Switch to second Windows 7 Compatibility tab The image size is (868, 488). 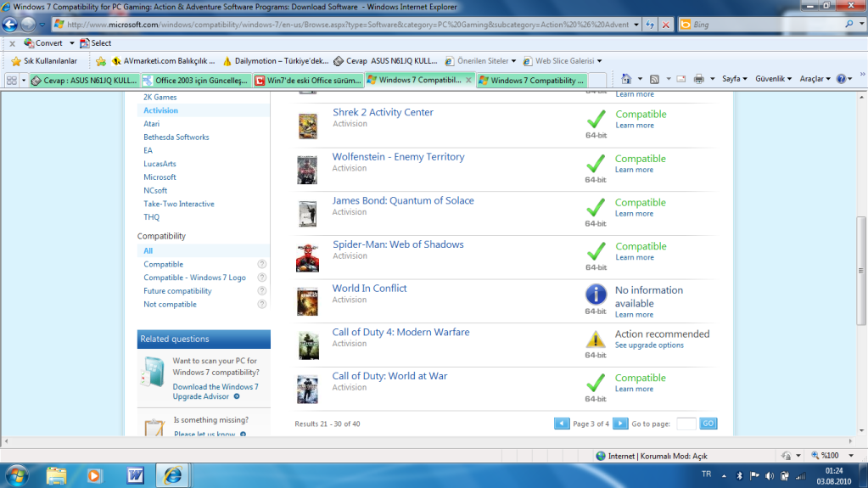click(x=531, y=81)
